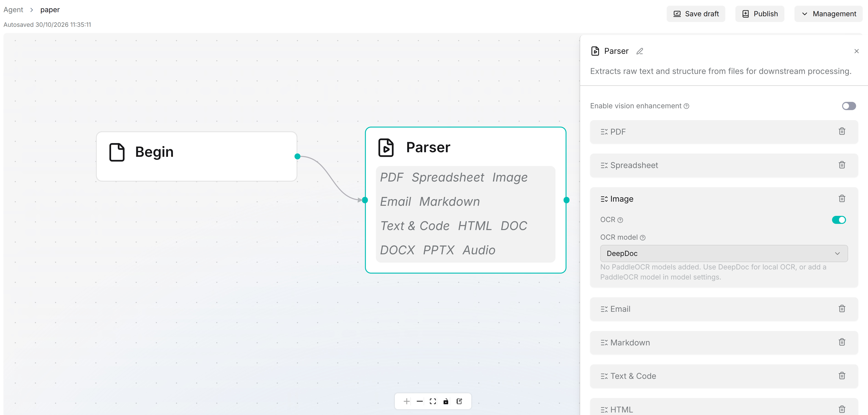The image size is (868, 415).
Task: Delete the Email parser entry
Action: coord(842,309)
